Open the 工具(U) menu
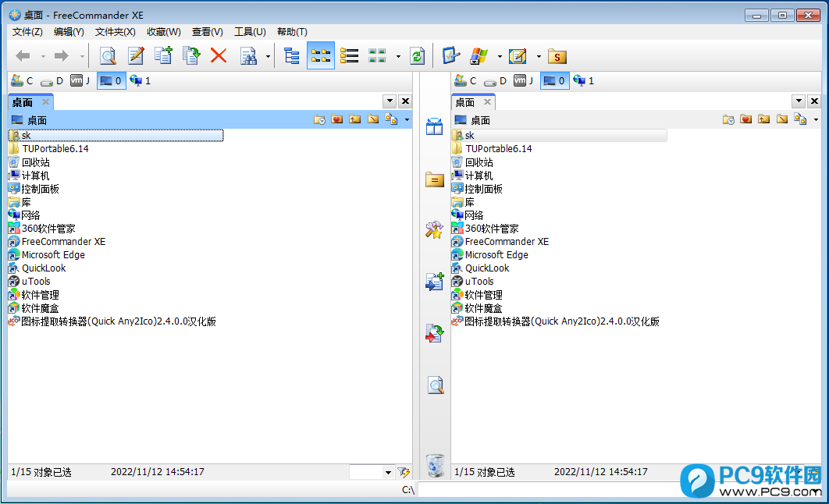The height and width of the screenshot is (504, 829). click(x=250, y=31)
